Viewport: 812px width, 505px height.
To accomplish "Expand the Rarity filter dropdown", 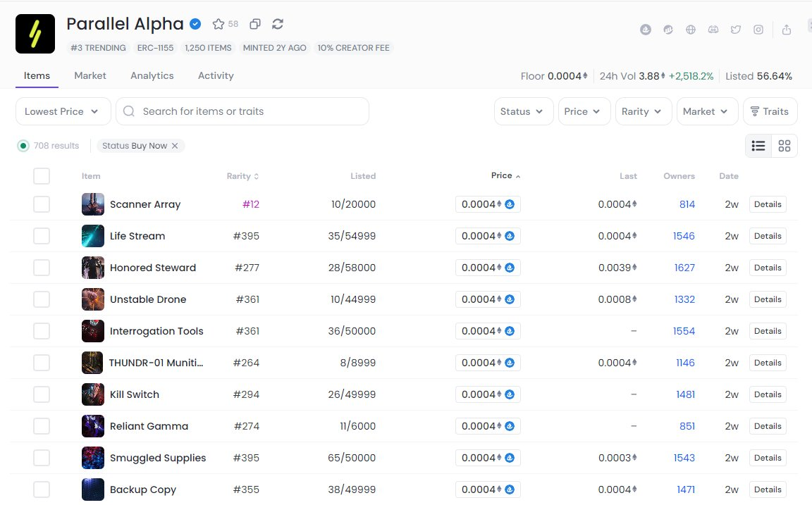I will [x=641, y=111].
